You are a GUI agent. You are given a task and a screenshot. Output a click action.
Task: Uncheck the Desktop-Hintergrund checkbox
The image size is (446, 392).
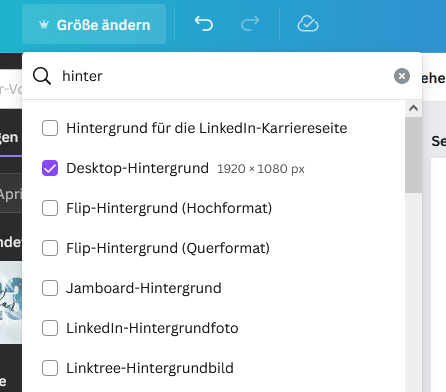coord(50,168)
